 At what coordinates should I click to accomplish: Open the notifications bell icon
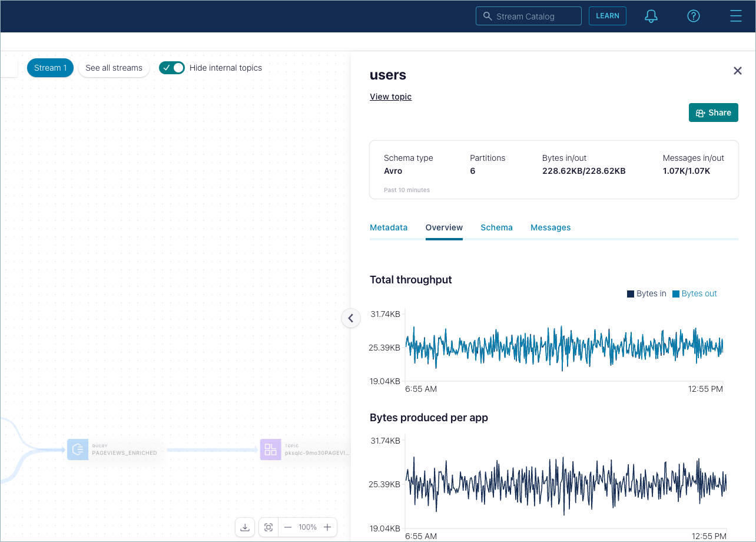[x=651, y=16]
